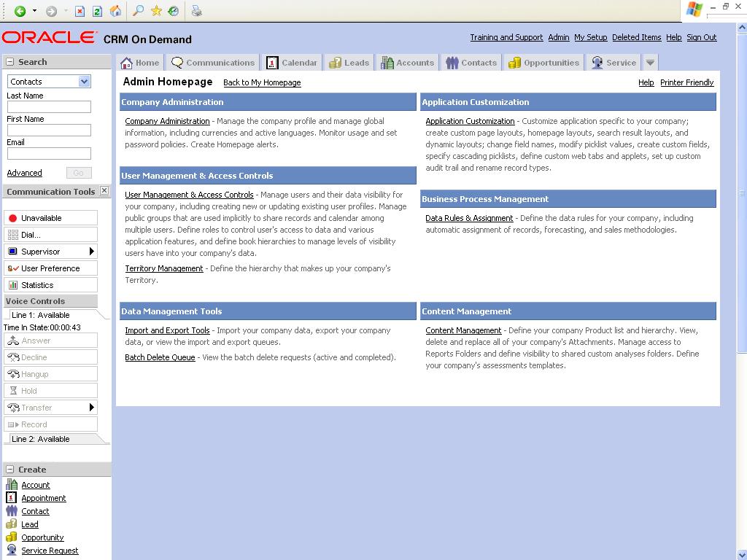Click the Contact people icon in Create

12,510
